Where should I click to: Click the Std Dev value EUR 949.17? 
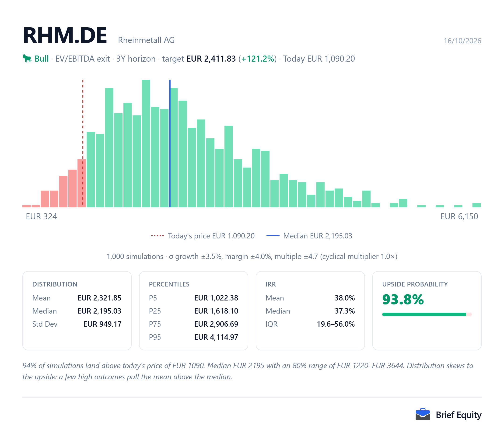[x=102, y=324]
